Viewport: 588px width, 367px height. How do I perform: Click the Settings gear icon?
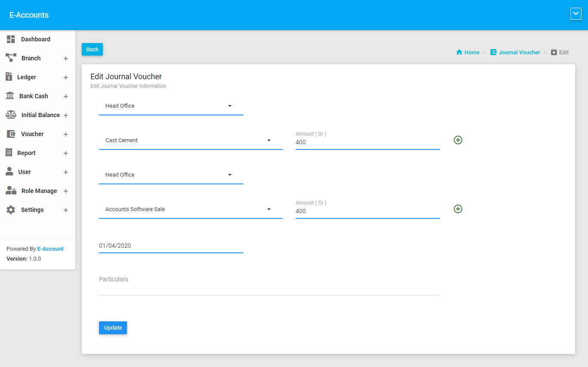(x=11, y=210)
